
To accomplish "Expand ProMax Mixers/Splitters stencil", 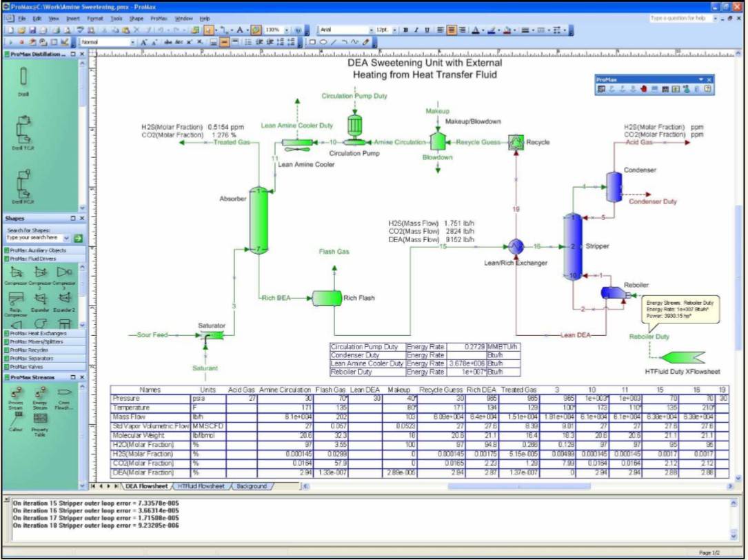I will pos(44,342).
